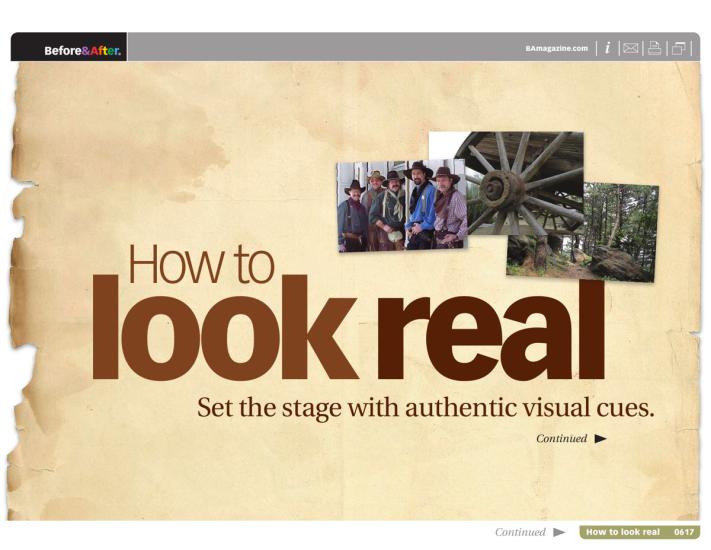Click the 'How to' heading text
Screen dimensions: 711x550
[201, 264]
